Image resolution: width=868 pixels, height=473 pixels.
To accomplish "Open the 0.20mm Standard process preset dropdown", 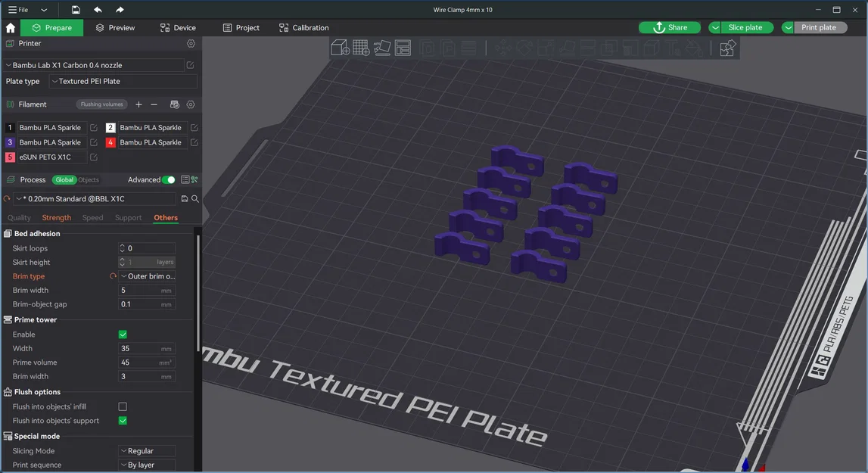I will coord(95,199).
